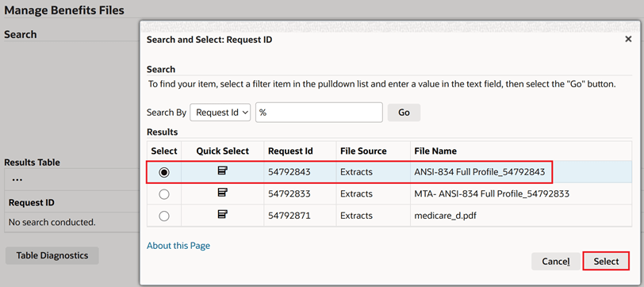
Task: Click Extracts cell in the 54792833 row
Action: 357,193
